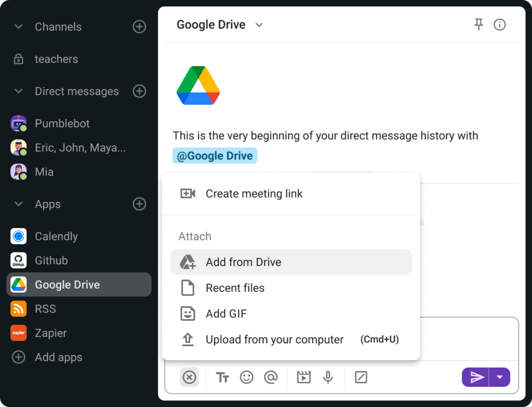This screenshot has height=407, width=532.
Task: Collapse the Channels section chevron
Action: tap(19, 26)
